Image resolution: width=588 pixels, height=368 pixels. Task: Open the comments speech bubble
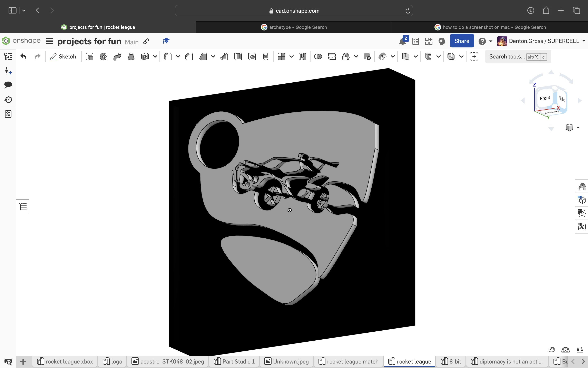coord(8,85)
